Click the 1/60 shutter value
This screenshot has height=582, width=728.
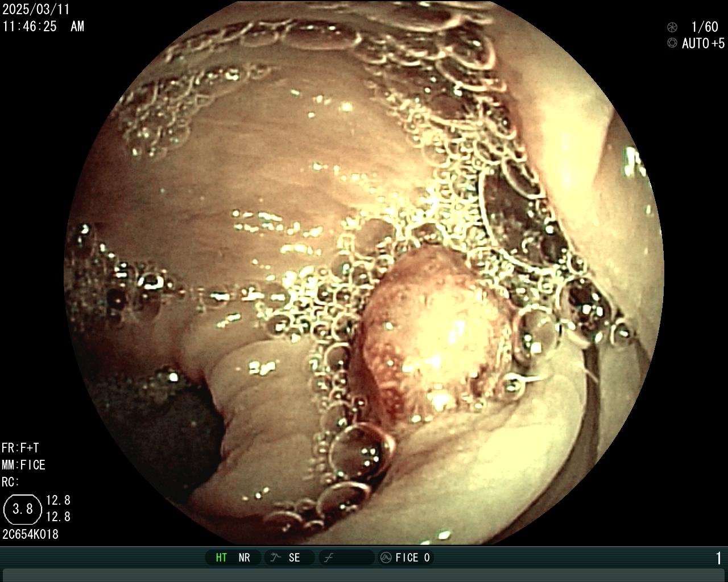point(705,27)
